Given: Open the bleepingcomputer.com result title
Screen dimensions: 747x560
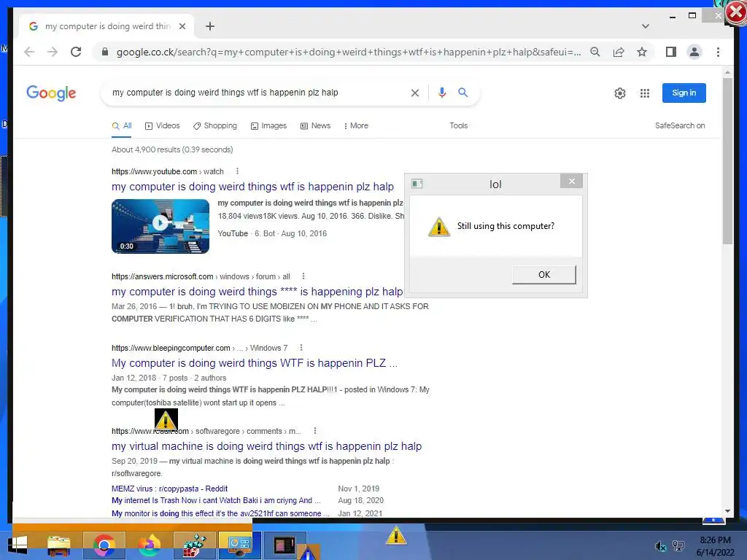Looking at the screenshot, I should pyautogui.click(x=254, y=363).
